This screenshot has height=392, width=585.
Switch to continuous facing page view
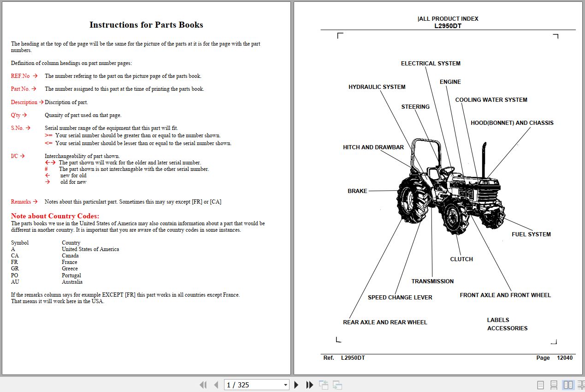[x=581, y=385]
